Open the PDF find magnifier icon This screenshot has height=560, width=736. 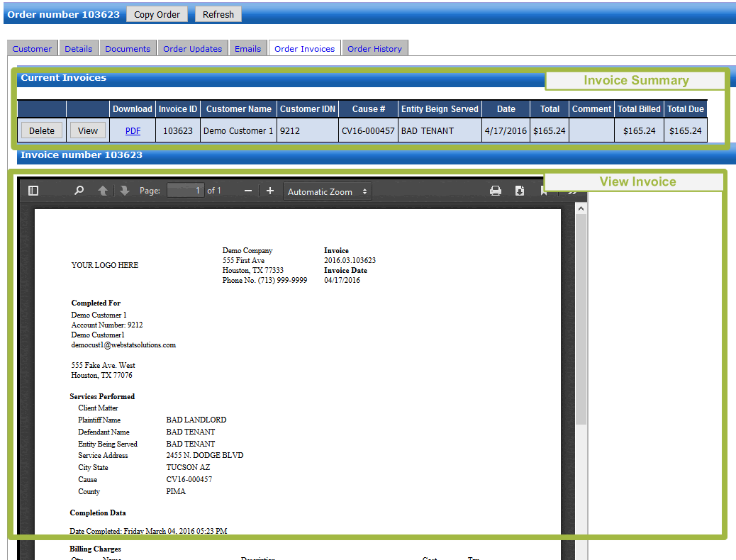(x=79, y=191)
